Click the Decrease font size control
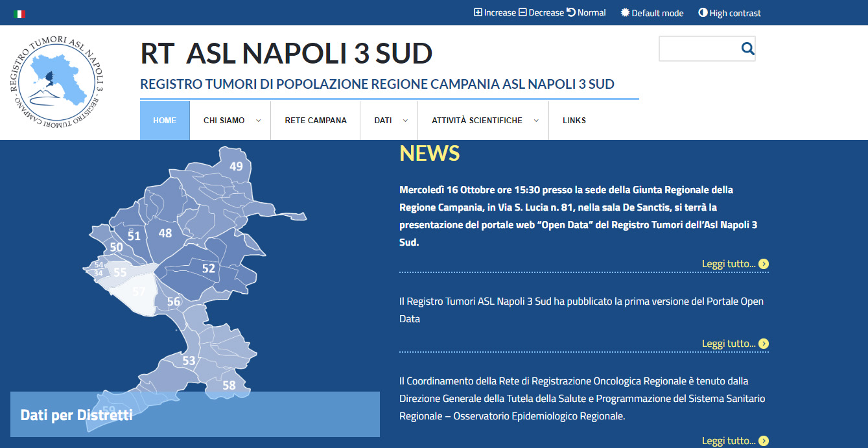The height and width of the screenshot is (448, 868). click(x=541, y=13)
